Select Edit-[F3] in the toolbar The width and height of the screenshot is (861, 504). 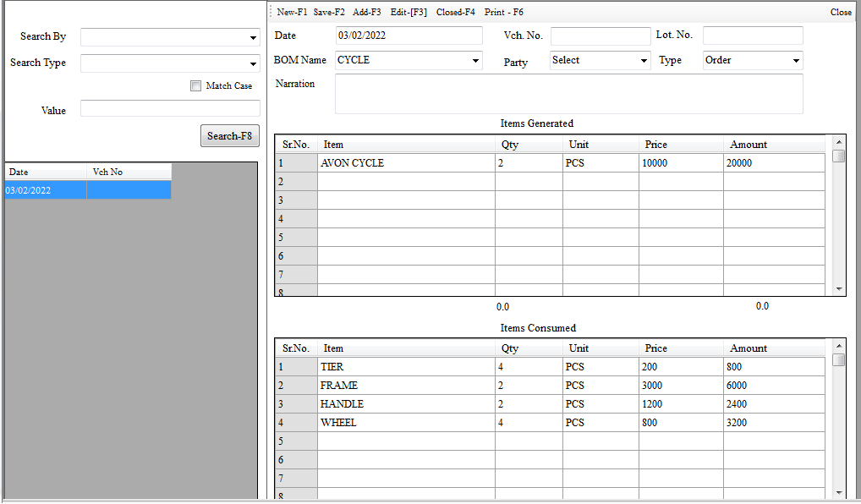click(409, 13)
